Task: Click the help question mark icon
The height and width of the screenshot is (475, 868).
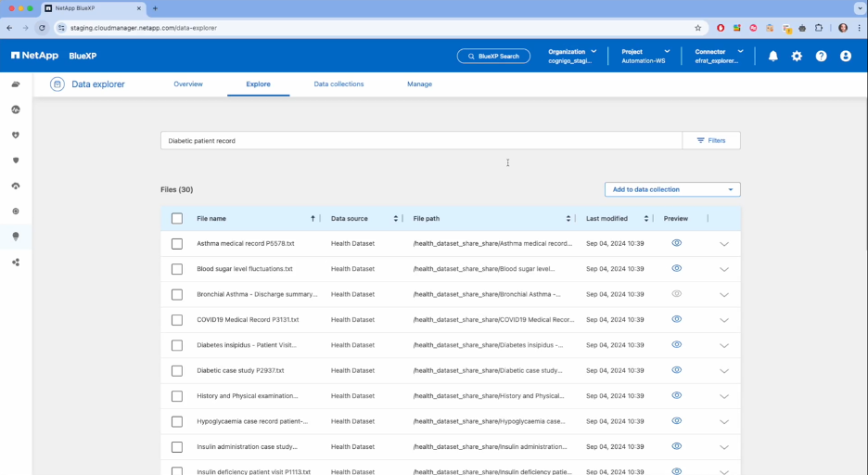Action: click(821, 56)
